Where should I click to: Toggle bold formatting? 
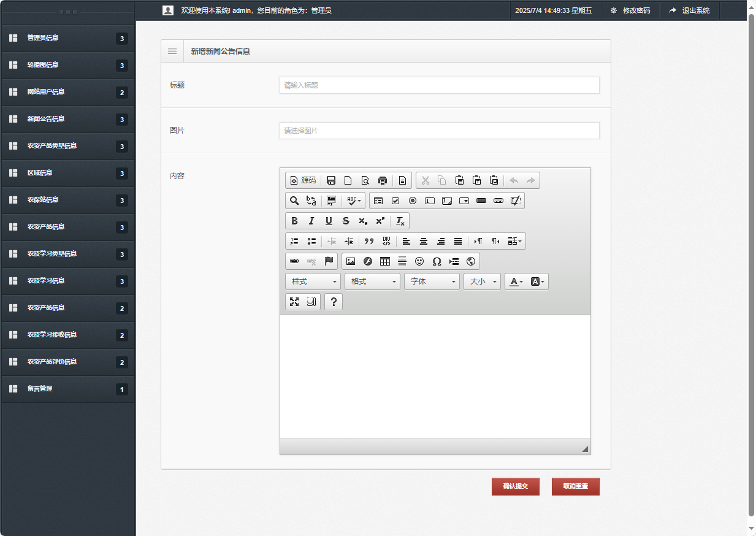coord(294,221)
